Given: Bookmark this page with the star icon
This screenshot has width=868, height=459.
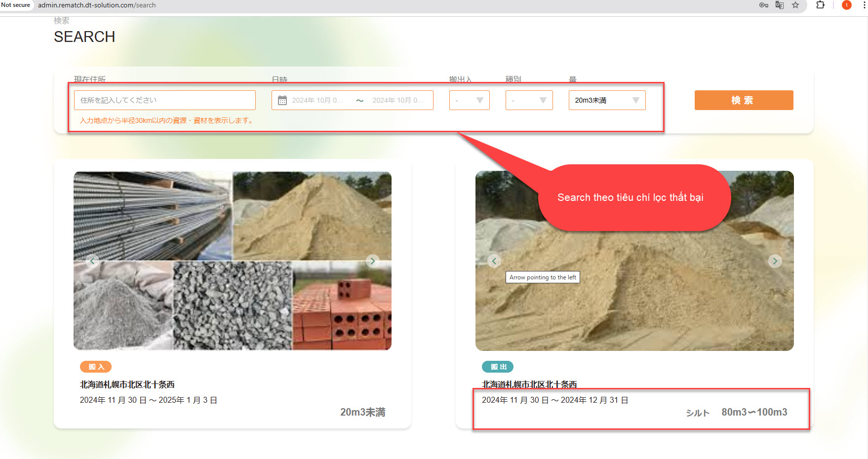Looking at the screenshot, I should click(795, 5).
